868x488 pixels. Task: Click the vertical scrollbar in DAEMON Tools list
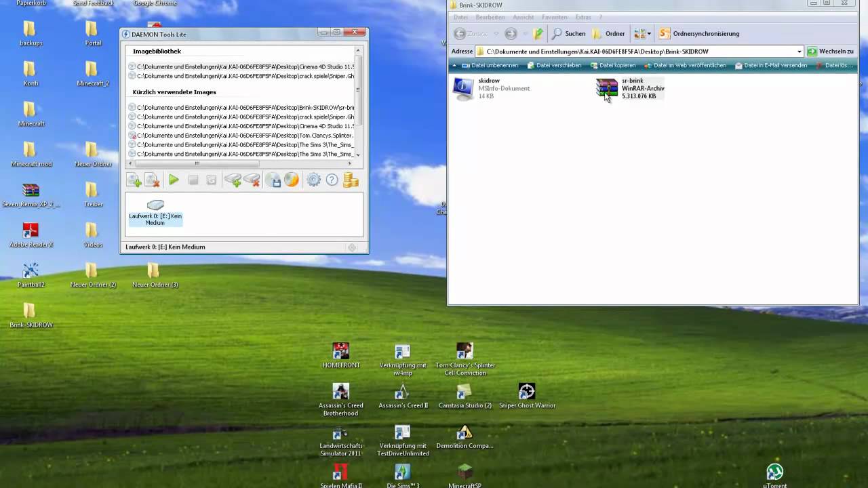pyautogui.click(x=359, y=102)
